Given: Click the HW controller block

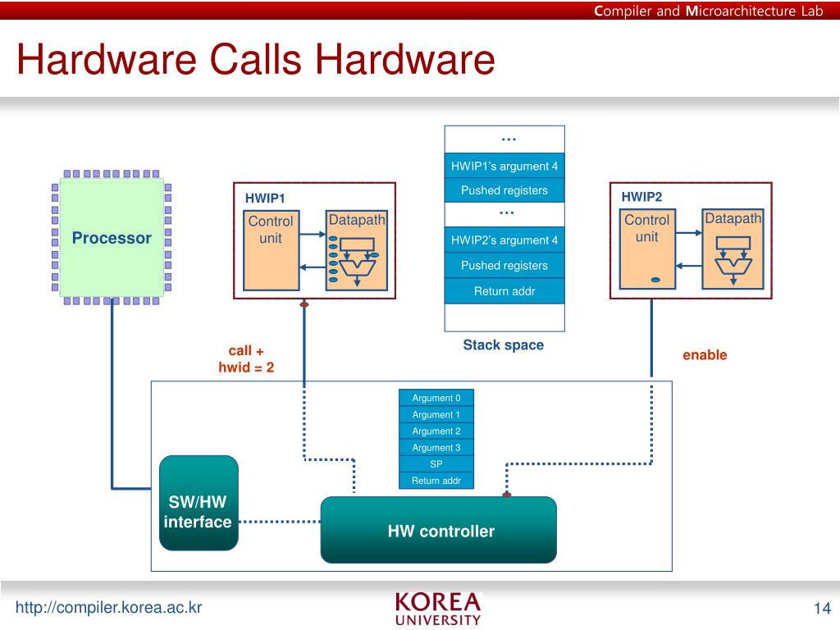Looking at the screenshot, I should click(x=439, y=530).
